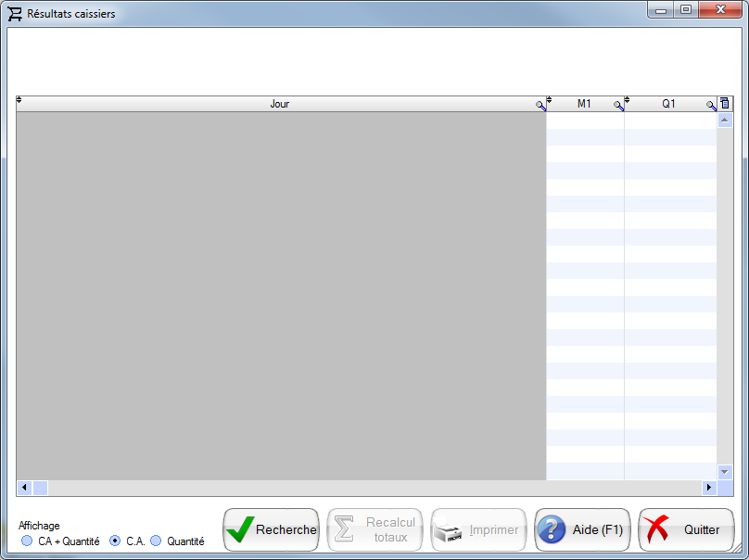The image size is (749, 560).
Task: Click the blue question mark icon on Aide
Action: coord(552,529)
